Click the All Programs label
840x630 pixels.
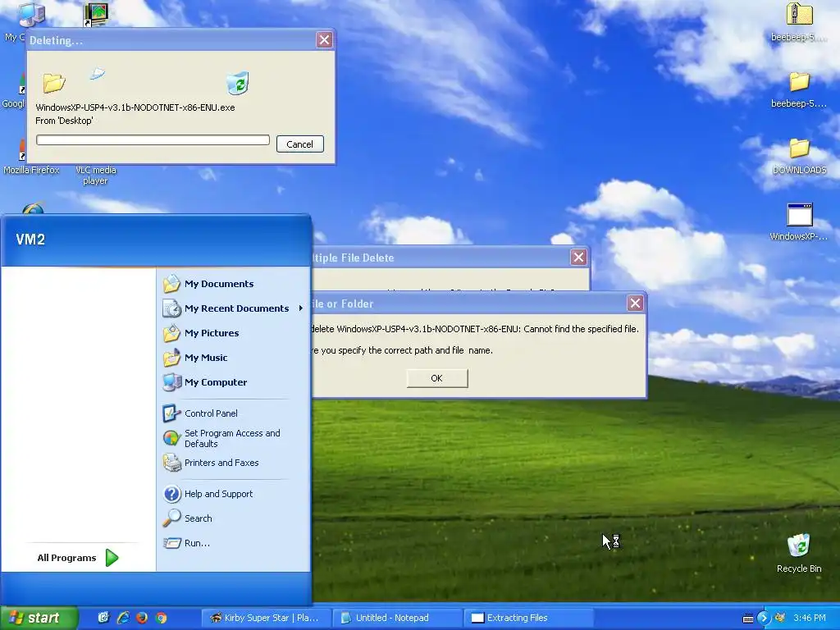[x=66, y=558]
